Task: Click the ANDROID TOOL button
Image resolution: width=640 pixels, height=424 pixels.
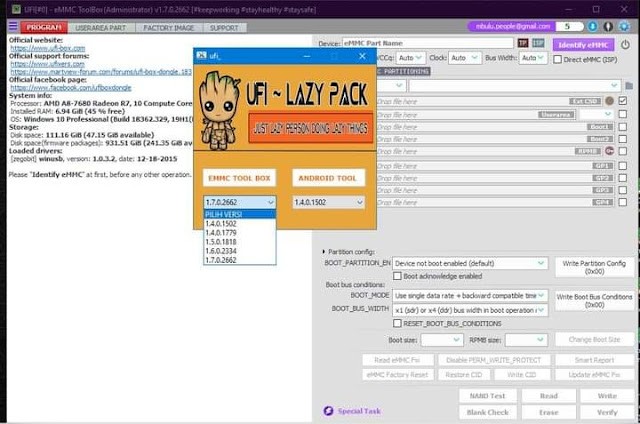Action: 328,178
